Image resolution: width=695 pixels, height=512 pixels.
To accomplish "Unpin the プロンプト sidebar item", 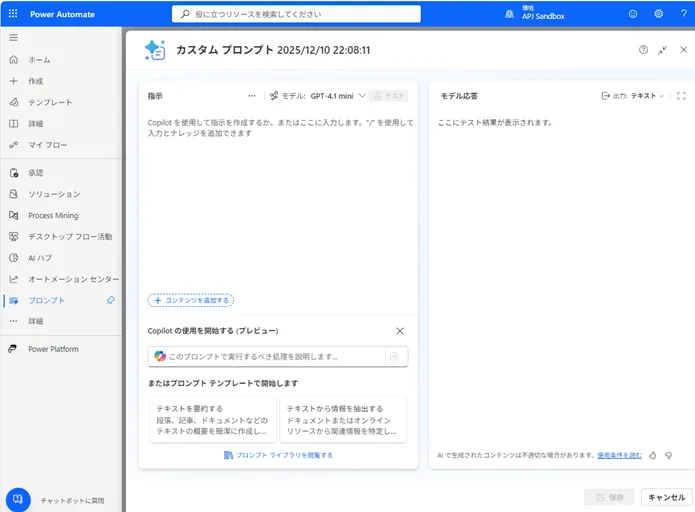I will [110, 300].
